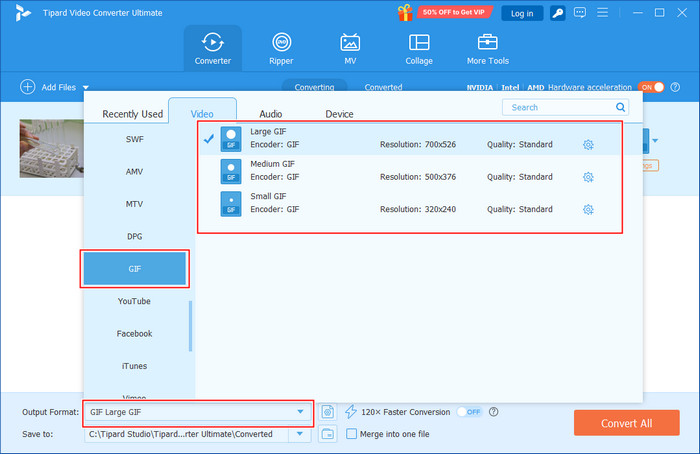This screenshot has height=454, width=700.
Task: Click the key register icon
Action: click(557, 13)
